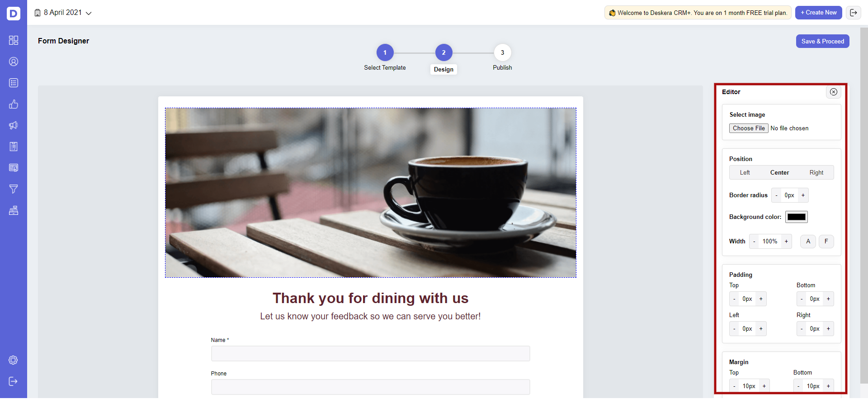Open the 8 April 2021 date dropdown
Screen dimensions: 868x413
click(63, 13)
